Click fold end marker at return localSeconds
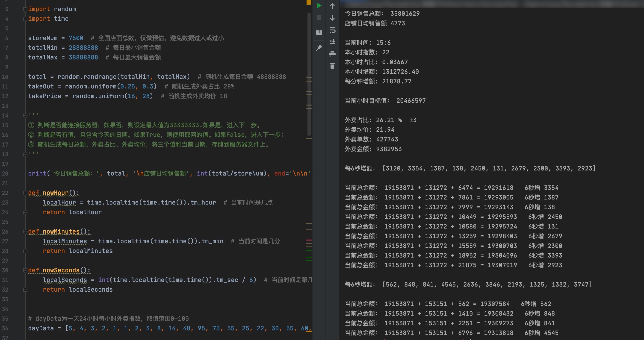This screenshot has width=644, height=340. (25, 290)
